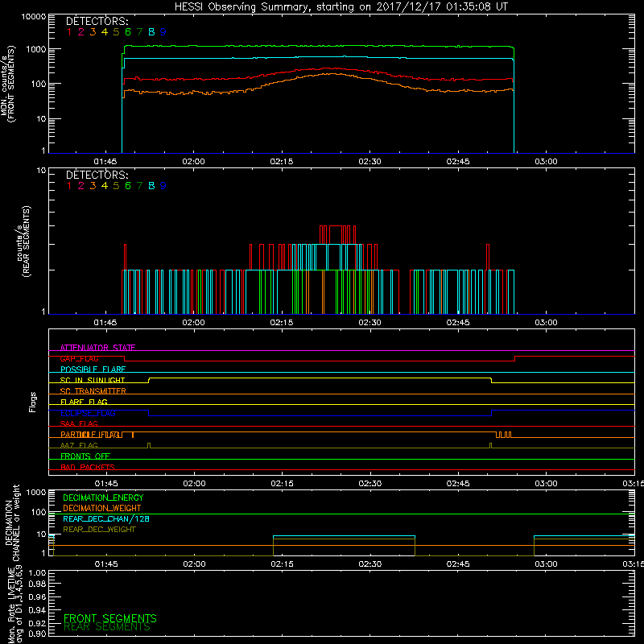Viewport: 644px width, 644px height.
Task: Click the POSSIBLE_FLARE flag label
Action: click(93, 369)
